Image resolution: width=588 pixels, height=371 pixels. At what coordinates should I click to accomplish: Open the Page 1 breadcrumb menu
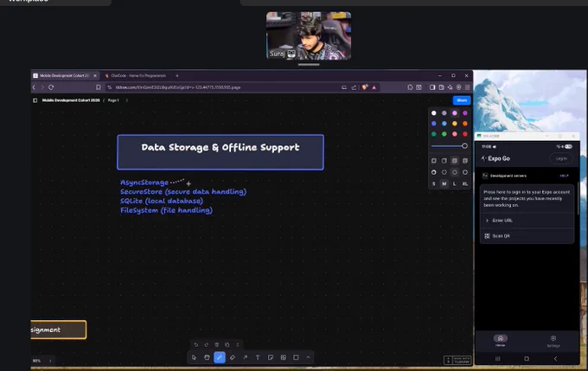[x=113, y=100]
